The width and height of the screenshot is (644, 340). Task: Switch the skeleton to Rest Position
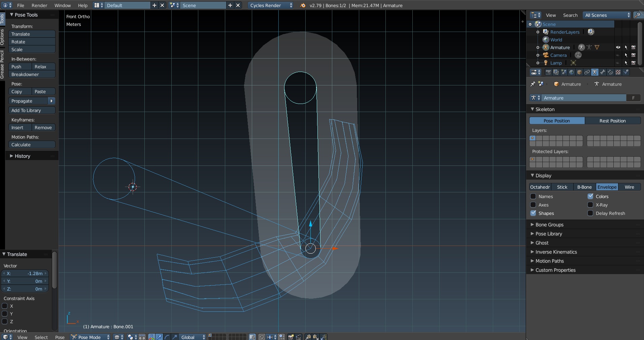tap(612, 120)
